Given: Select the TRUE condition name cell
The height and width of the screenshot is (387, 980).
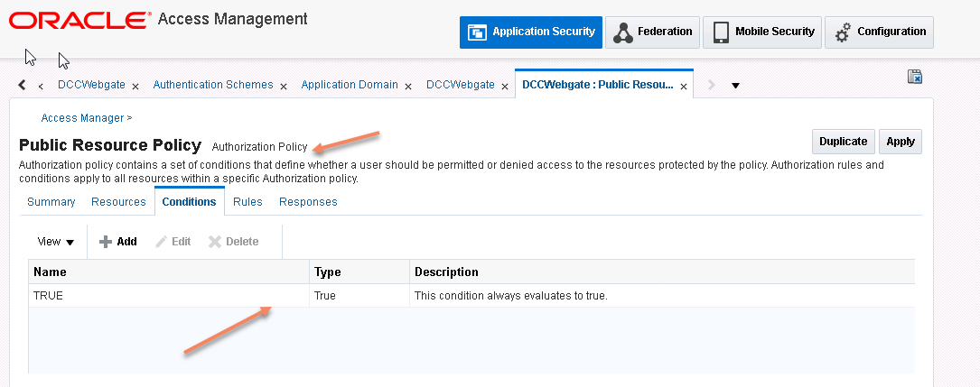Looking at the screenshot, I should 169,296.
